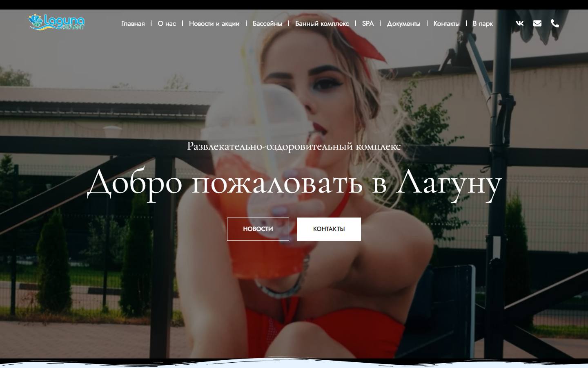Viewport: 588px width, 368px height.
Task: Click the phone handset icon
Action: click(x=555, y=23)
